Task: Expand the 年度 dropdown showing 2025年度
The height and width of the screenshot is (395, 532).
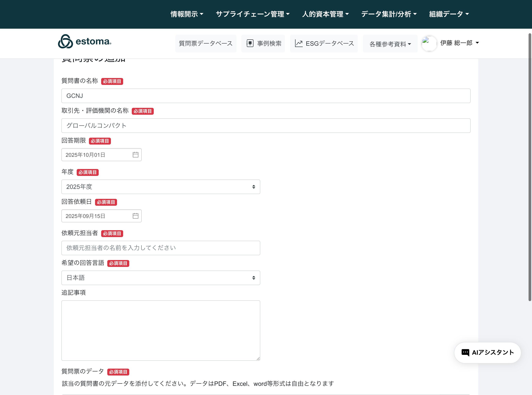Action: click(x=160, y=187)
